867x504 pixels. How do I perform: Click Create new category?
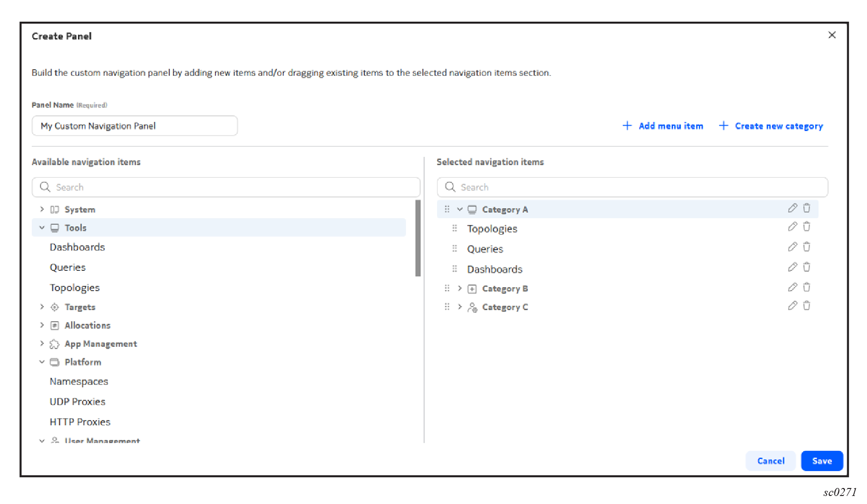click(x=771, y=126)
